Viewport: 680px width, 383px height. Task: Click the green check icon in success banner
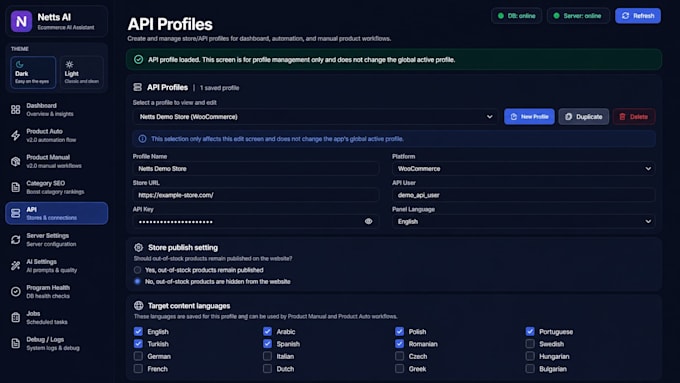[138, 59]
